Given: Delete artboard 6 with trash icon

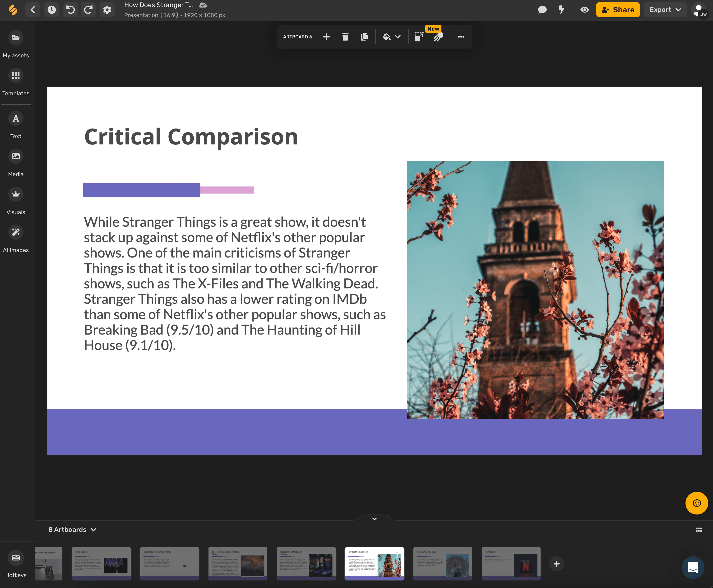Looking at the screenshot, I should coord(345,37).
